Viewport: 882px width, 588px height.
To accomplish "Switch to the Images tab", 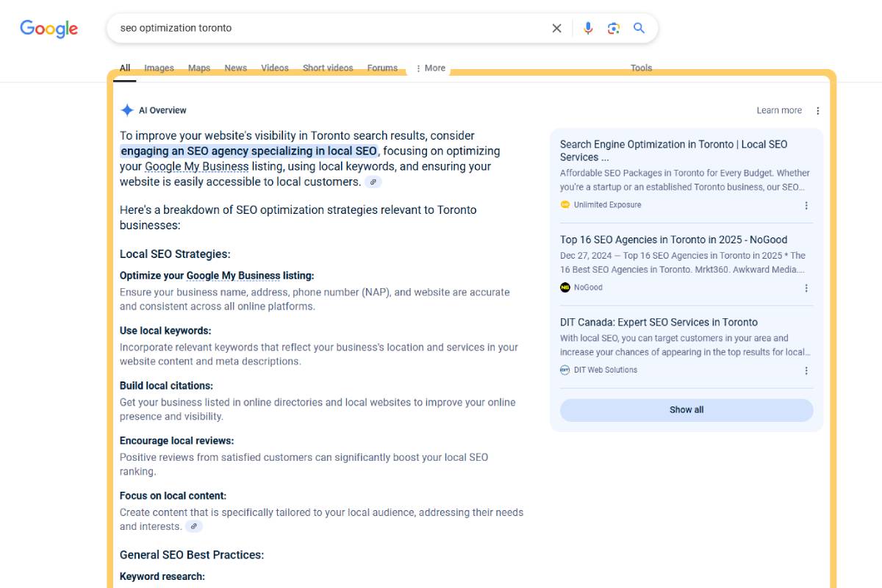I will (x=159, y=68).
